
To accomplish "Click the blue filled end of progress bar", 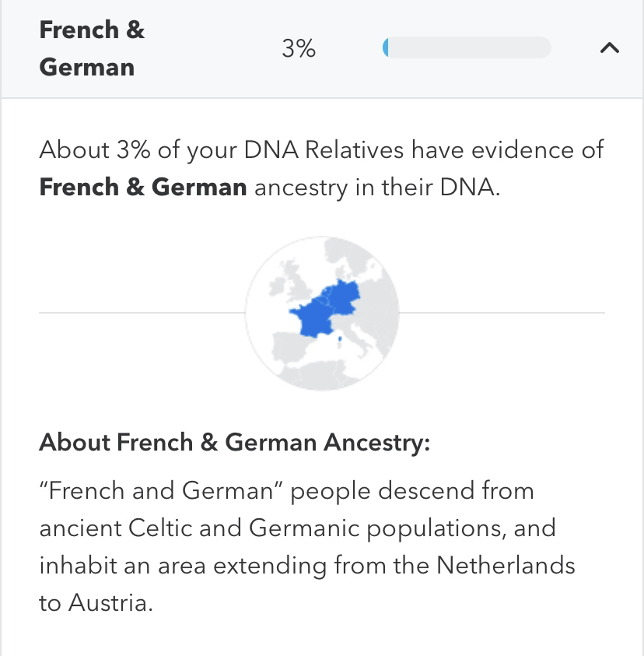I will 386,47.
